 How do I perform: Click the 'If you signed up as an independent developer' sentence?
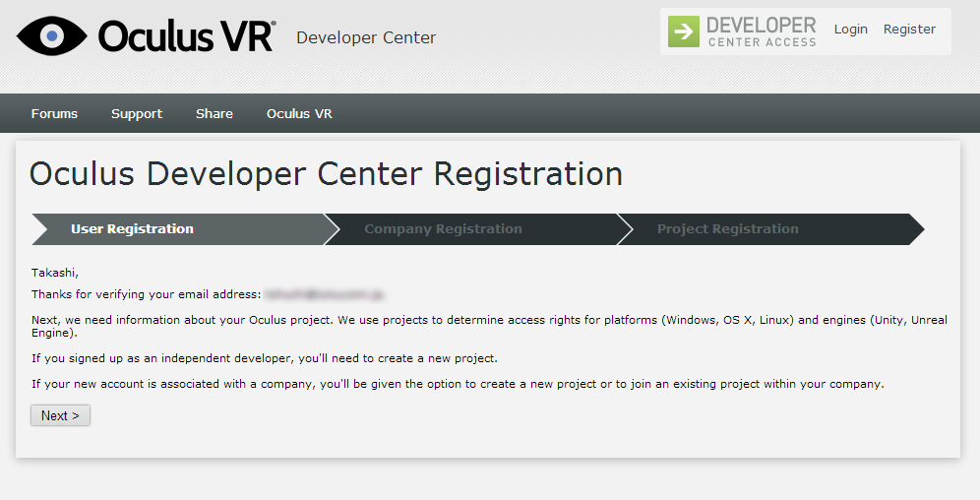pyautogui.click(x=265, y=358)
